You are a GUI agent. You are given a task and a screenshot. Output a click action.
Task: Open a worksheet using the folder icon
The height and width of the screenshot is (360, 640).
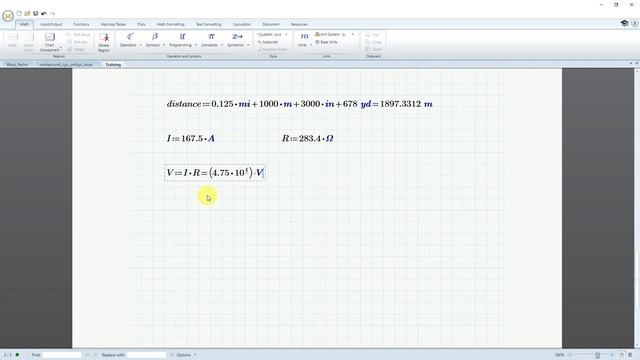(27, 13)
